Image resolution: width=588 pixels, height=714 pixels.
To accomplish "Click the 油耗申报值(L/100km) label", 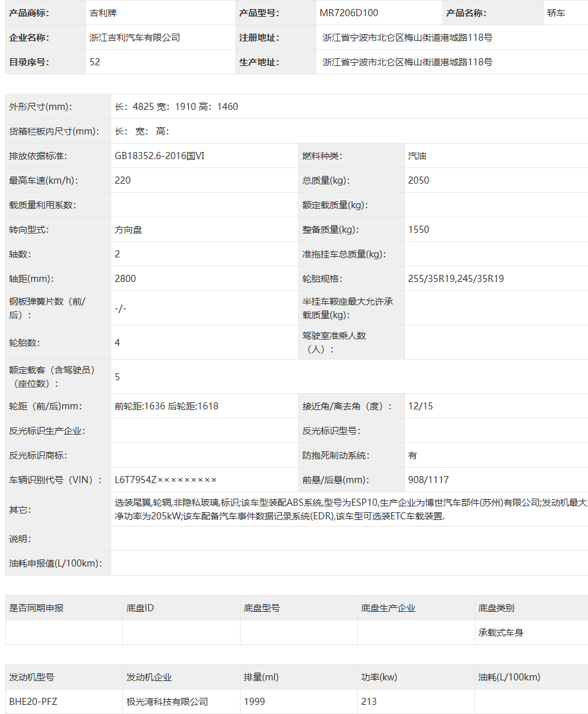I will (x=56, y=563).
